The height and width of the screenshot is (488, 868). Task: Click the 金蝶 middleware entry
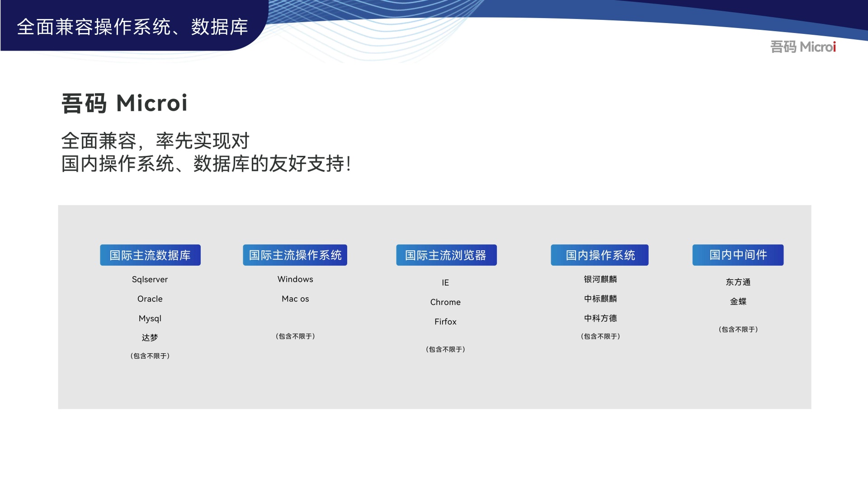pos(738,301)
